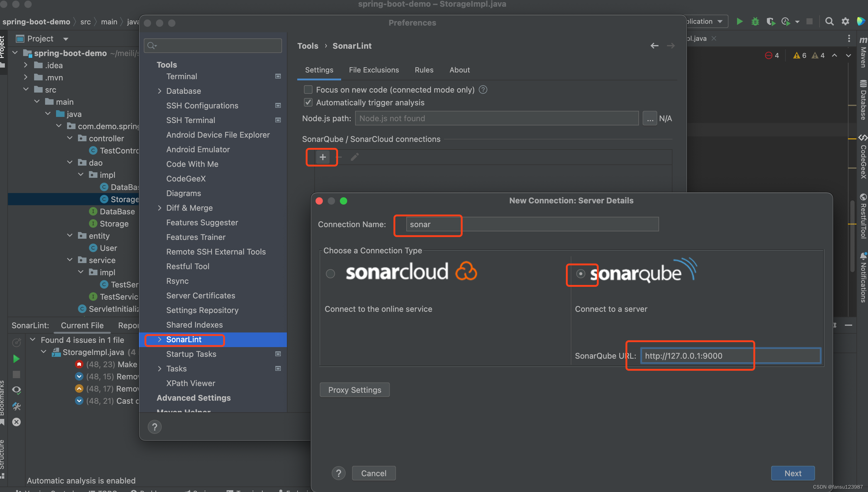Click SonarLint run analysis green play icon
This screenshot has width=868, height=492.
pos(16,359)
